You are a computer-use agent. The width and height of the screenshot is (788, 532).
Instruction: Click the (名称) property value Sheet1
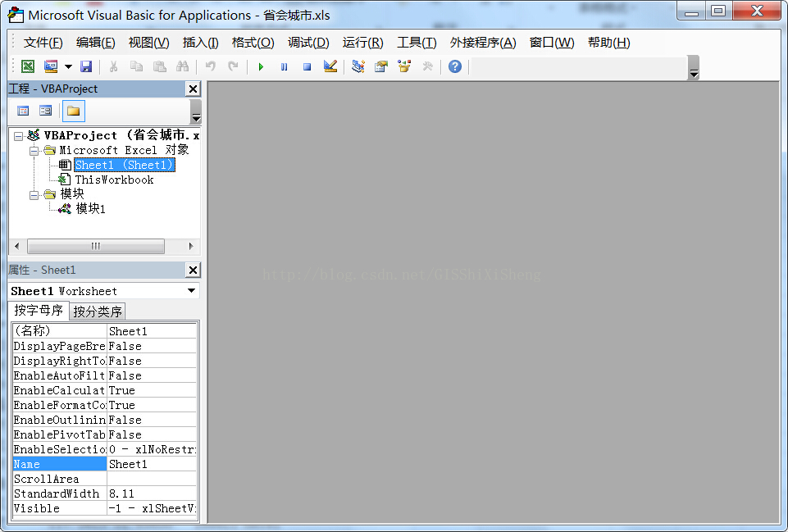152,331
